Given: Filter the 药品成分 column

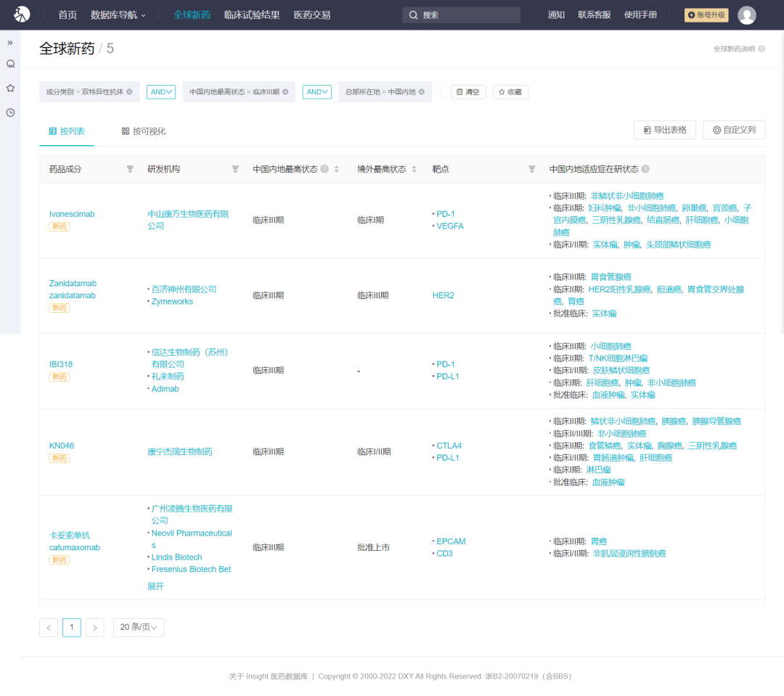Looking at the screenshot, I should click(130, 169).
